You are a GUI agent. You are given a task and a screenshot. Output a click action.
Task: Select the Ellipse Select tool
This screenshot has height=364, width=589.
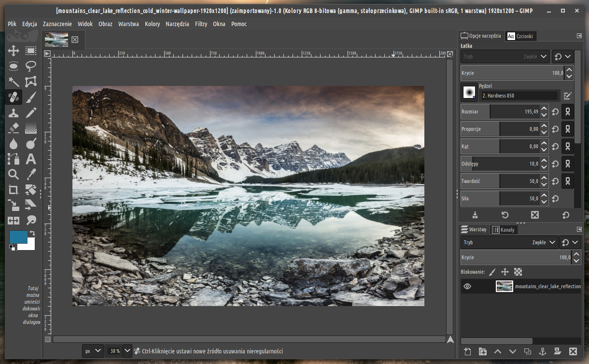[14, 66]
